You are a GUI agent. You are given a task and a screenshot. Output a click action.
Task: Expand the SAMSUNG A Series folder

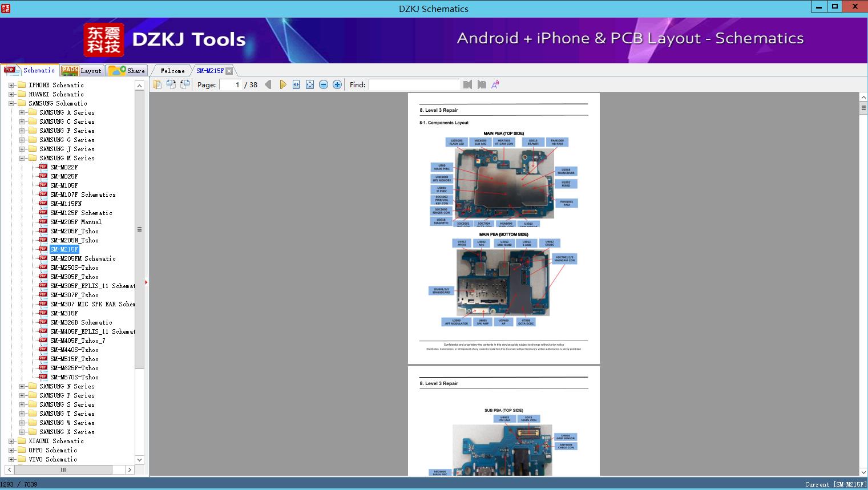click(22, 112)
